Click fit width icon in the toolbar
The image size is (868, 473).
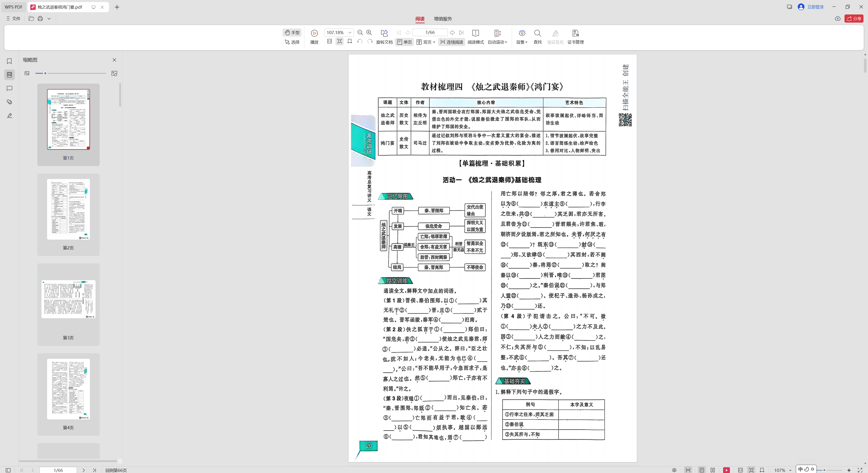click(349, 41)
